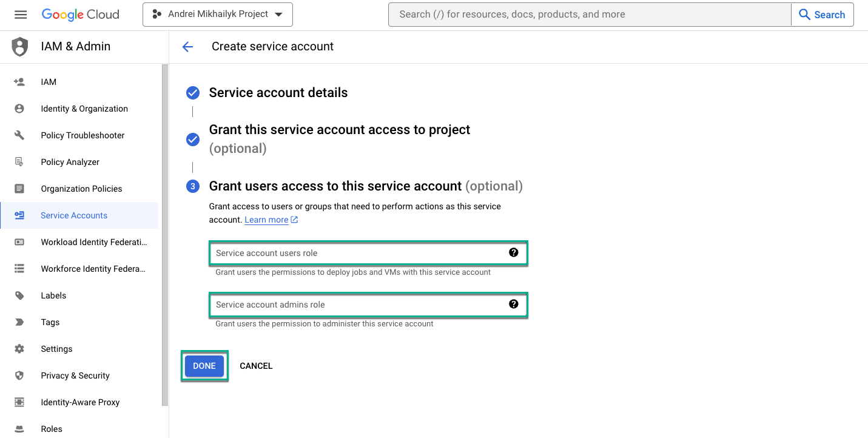The image size is (868, 438).
Task: Click the Policy Troubleshooter wrench icon
Action: tap(19, 135)
